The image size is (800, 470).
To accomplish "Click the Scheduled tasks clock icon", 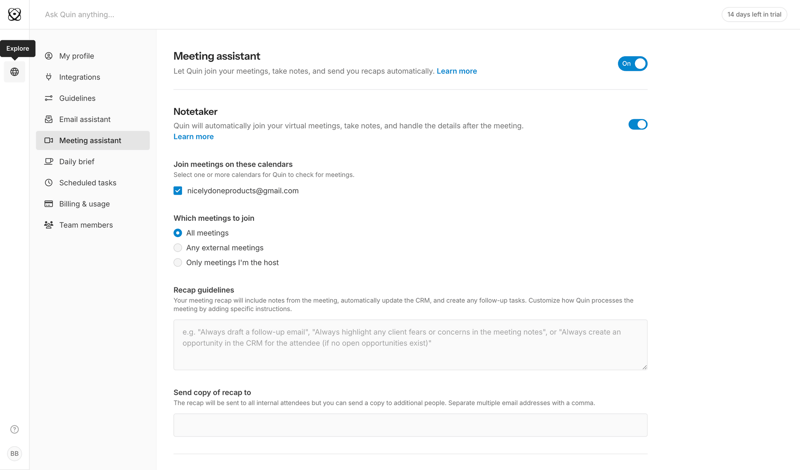I will click(x=48, y=183).
